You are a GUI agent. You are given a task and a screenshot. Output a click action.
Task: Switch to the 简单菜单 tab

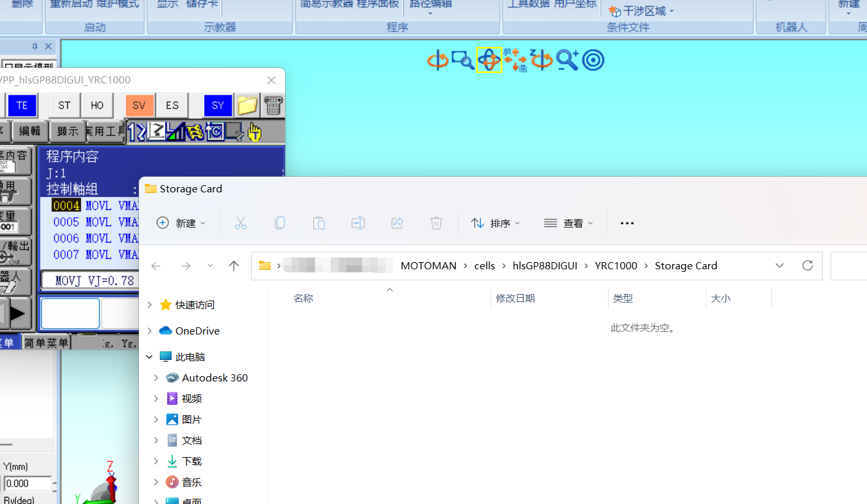pyautogui.click(x=46, y=342)
